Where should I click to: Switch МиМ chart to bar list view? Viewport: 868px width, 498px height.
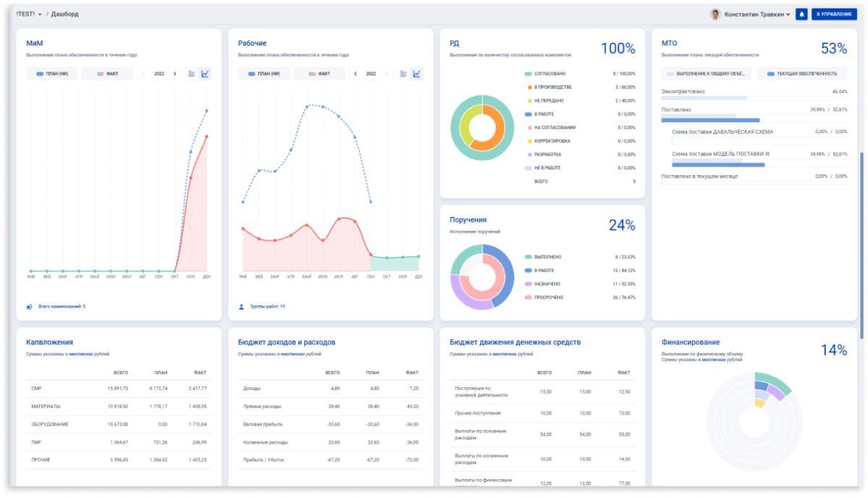point(192,74)
